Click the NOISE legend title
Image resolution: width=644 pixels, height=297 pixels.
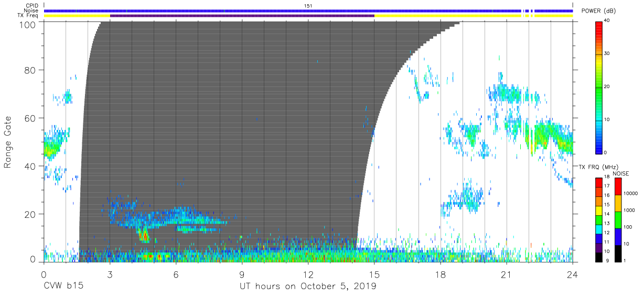[621, 173]
